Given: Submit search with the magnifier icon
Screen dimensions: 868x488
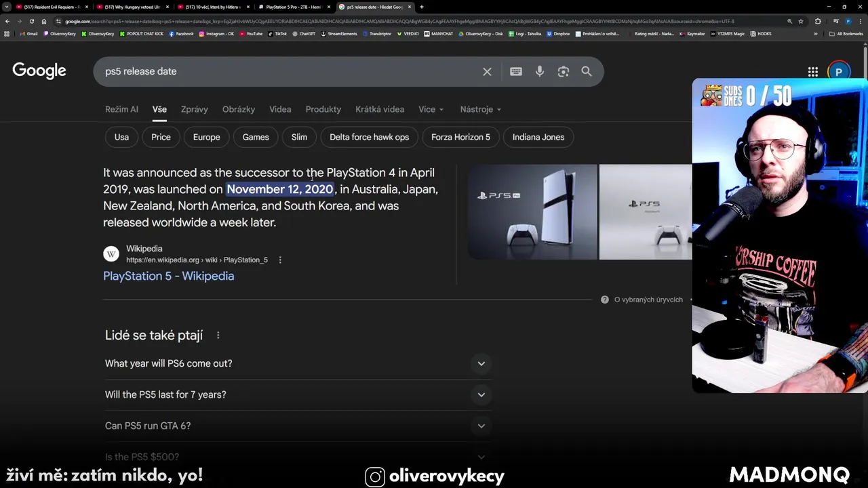Looking at the screenshot, I should [587, 72].
